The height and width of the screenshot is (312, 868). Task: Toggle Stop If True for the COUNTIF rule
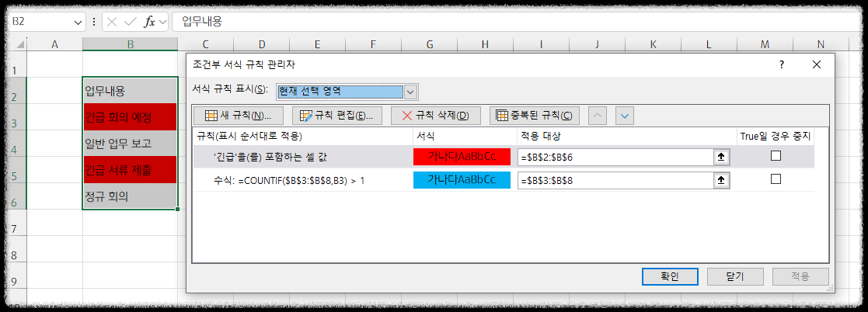(x=776, y=179)
